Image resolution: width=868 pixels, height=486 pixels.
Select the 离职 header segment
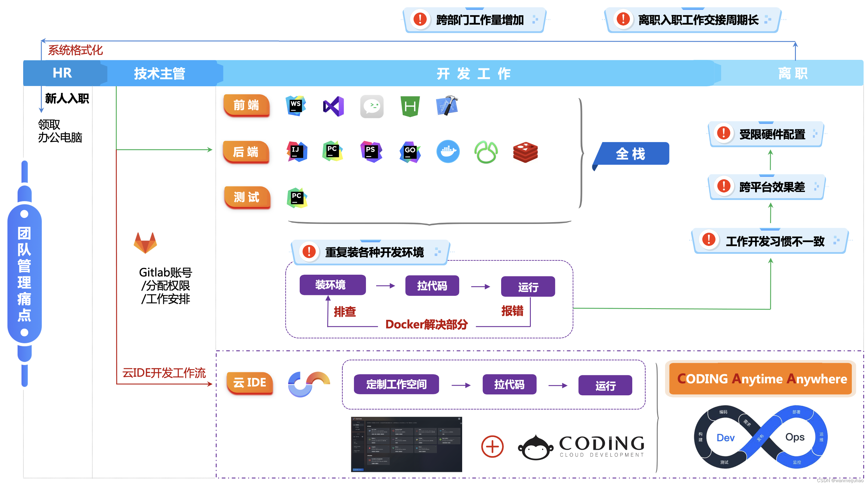(x=793, y=73)
